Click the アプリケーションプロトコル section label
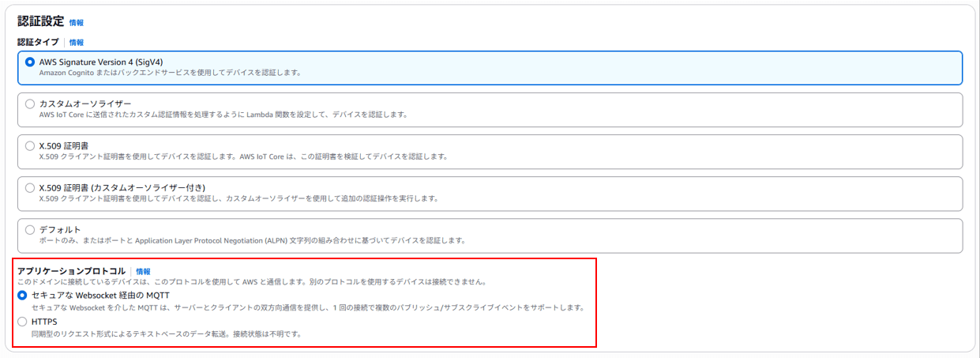980x358 pixels. click(71, 271)
